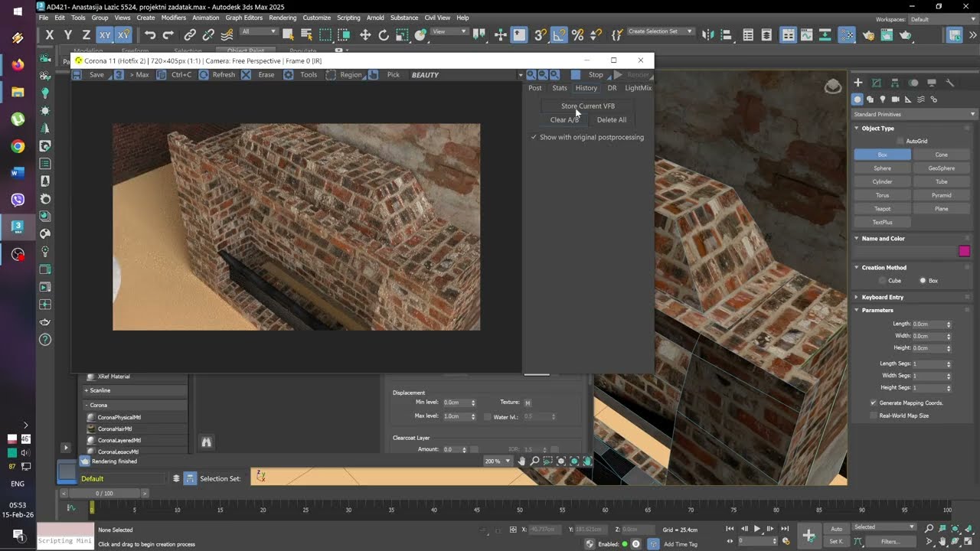The width and height of the screenshot is (980, 551).
Task: Click the Filters... button
Action: point(890,542)
